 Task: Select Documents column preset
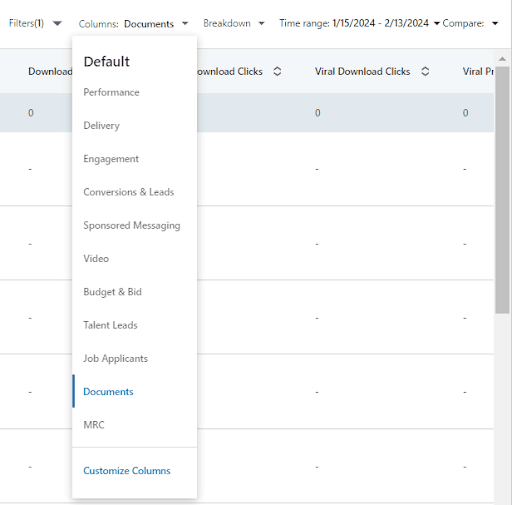(x=134, y=392)
